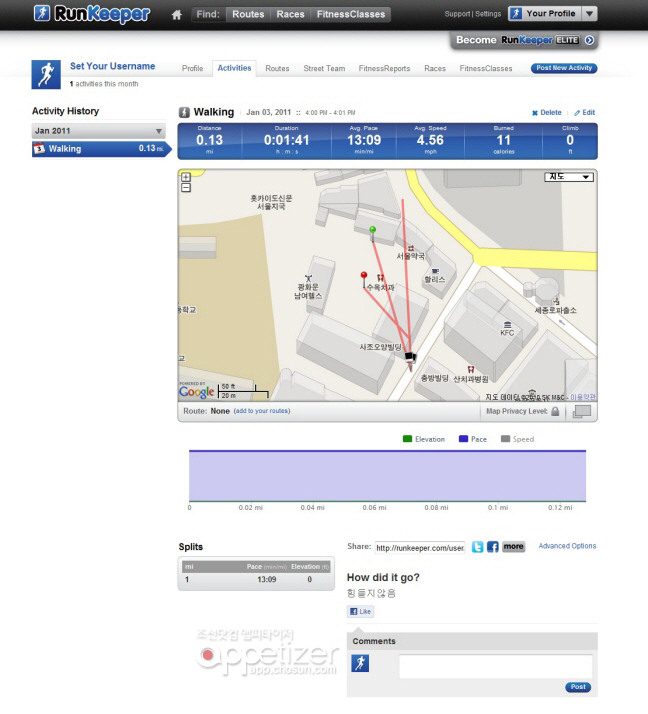Open the Routes tab below the header
The image size is (648, 714).
point(277,68)
